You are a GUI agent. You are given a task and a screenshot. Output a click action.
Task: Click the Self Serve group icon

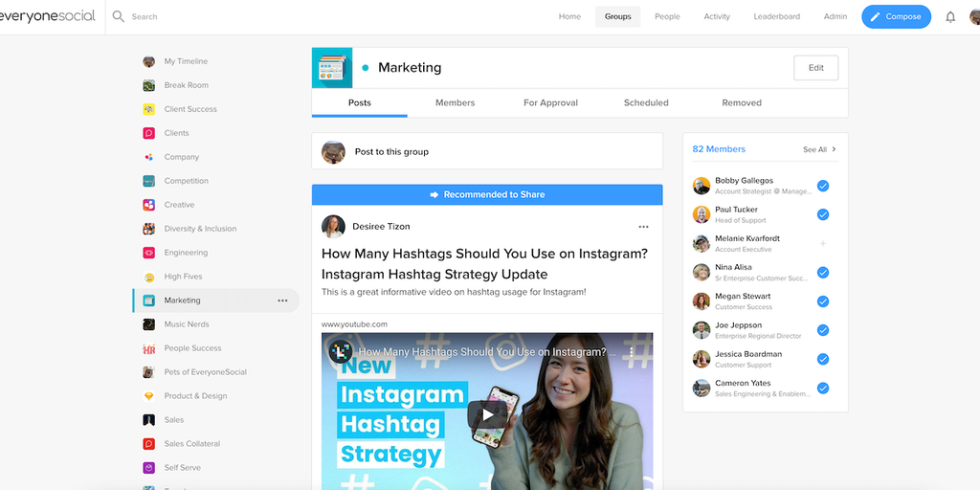[148, 467]
